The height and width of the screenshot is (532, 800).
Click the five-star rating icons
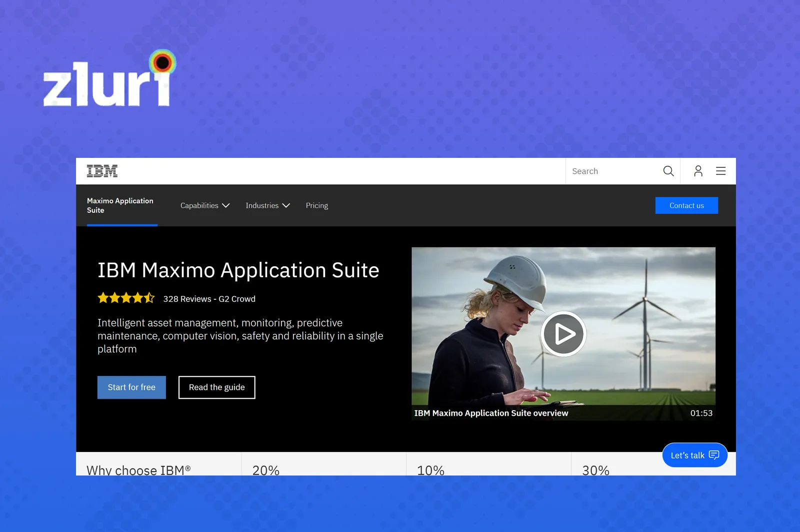click(x=126, y=298)
